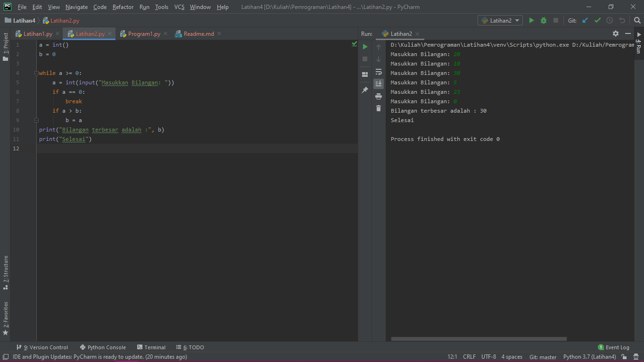Close the Latihan2.py editor tab
This screenshot has width=644, height=362.
109,34
